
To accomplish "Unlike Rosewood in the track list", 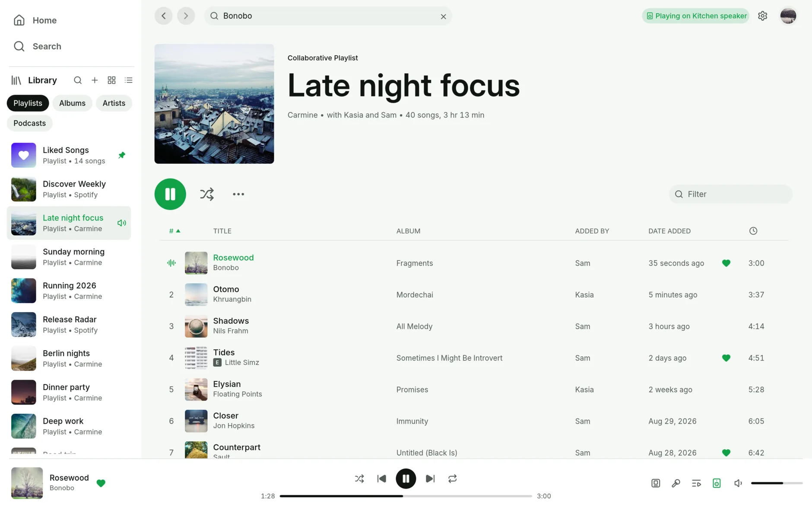I will point(726,263).
